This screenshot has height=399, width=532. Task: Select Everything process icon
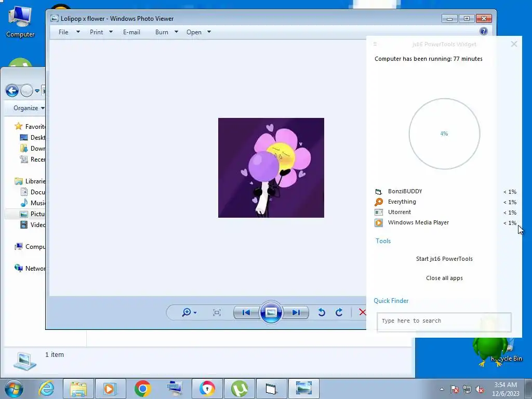point(379,202)
